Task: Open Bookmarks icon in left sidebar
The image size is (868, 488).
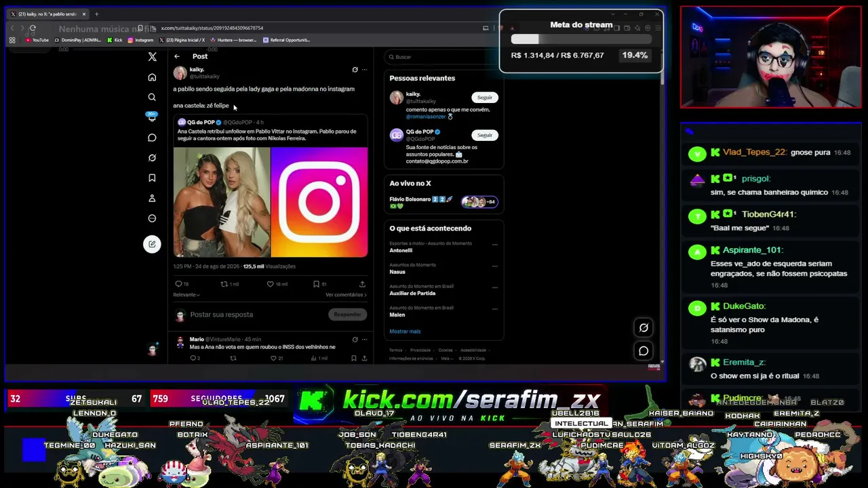Action: (x=152, y=178)
